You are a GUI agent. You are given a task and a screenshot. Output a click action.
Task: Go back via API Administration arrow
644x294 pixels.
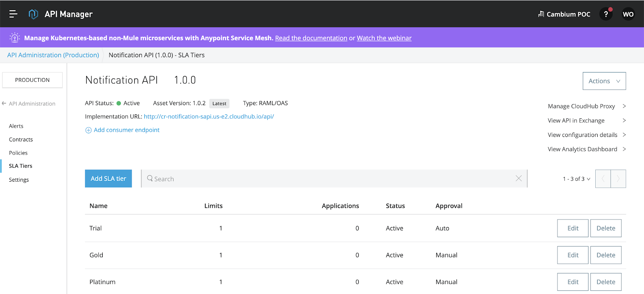[x=4, y=104]
